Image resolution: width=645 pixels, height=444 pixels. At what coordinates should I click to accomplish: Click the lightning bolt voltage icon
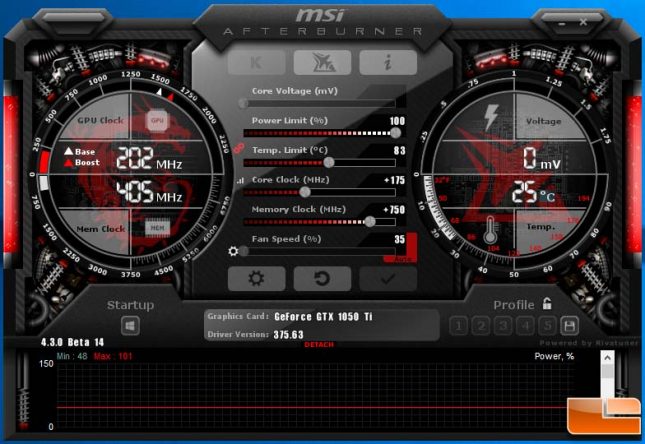[491, 117]
